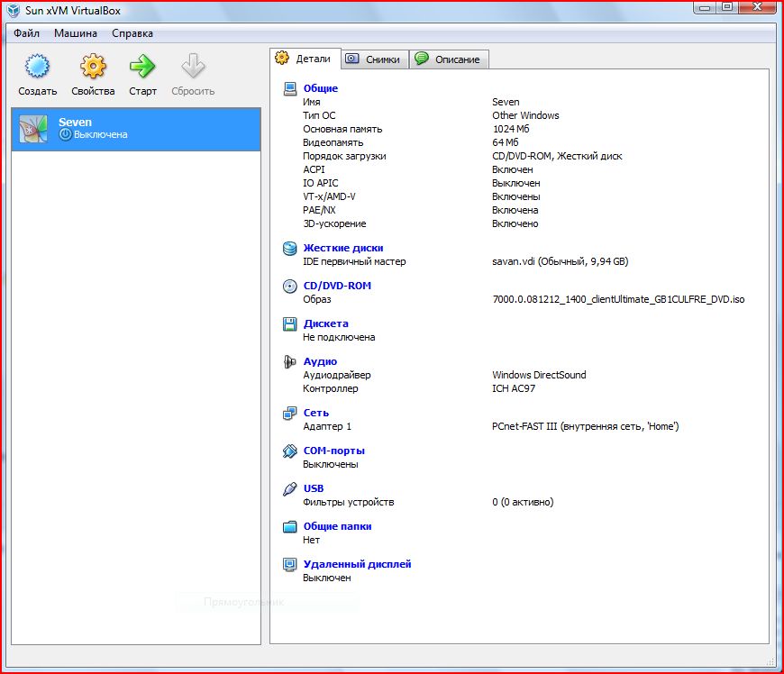The image size is (784, 674).
Task: Click the 'Фильтры устройств' label
Action: (x=349, y=502)
